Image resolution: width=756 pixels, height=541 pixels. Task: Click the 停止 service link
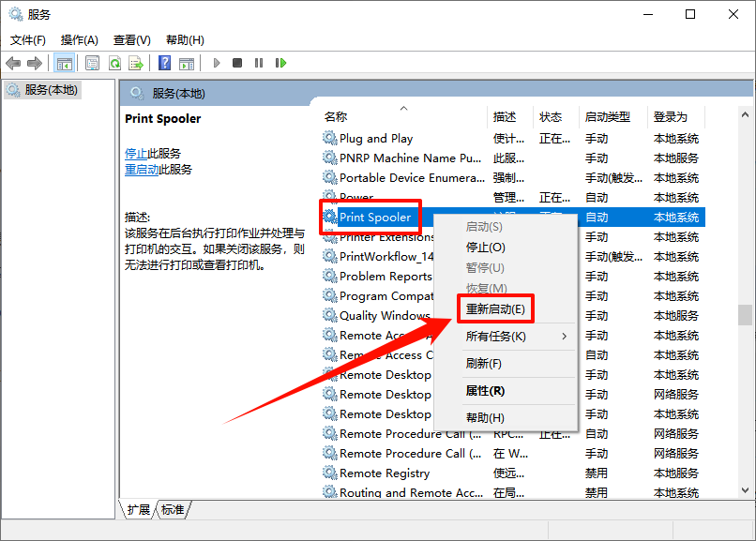(136, 153)
